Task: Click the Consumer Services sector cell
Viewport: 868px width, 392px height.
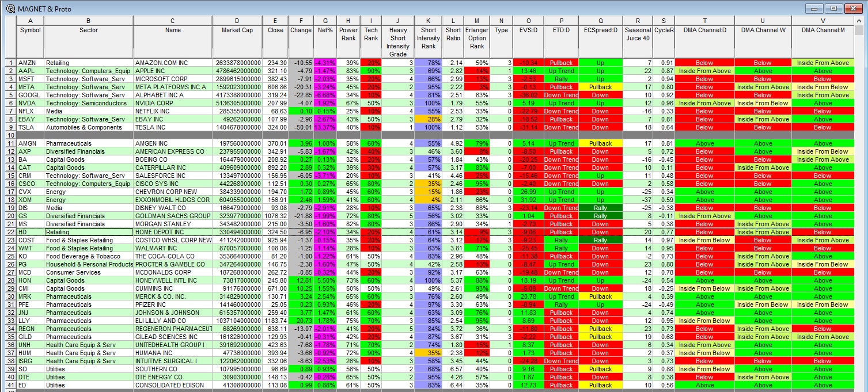Action: click(x=89, y=272)
